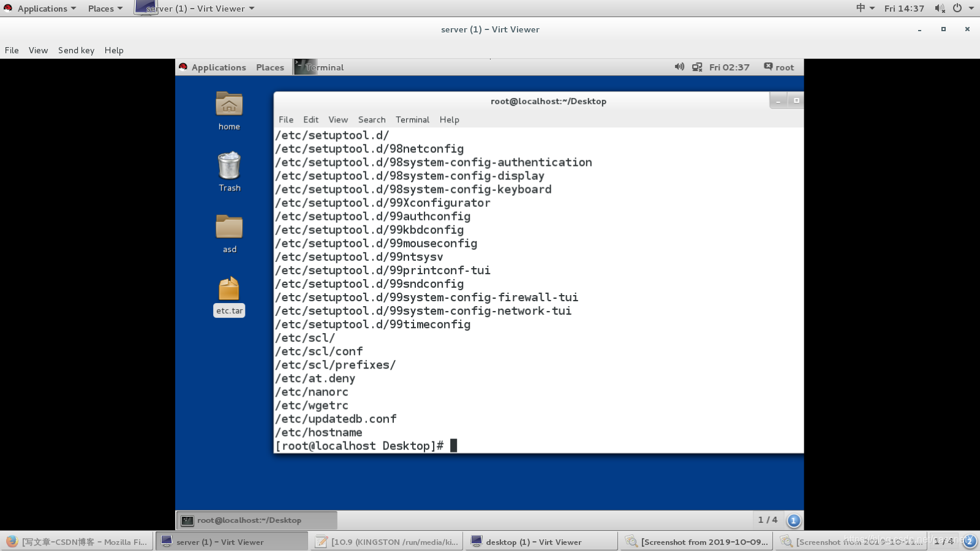Image resolution: width=980 pixels, height=551 pixels.
Task: Switch to Screenshot from 2019-10-09 taskbar item
Action: coord(696,541)
